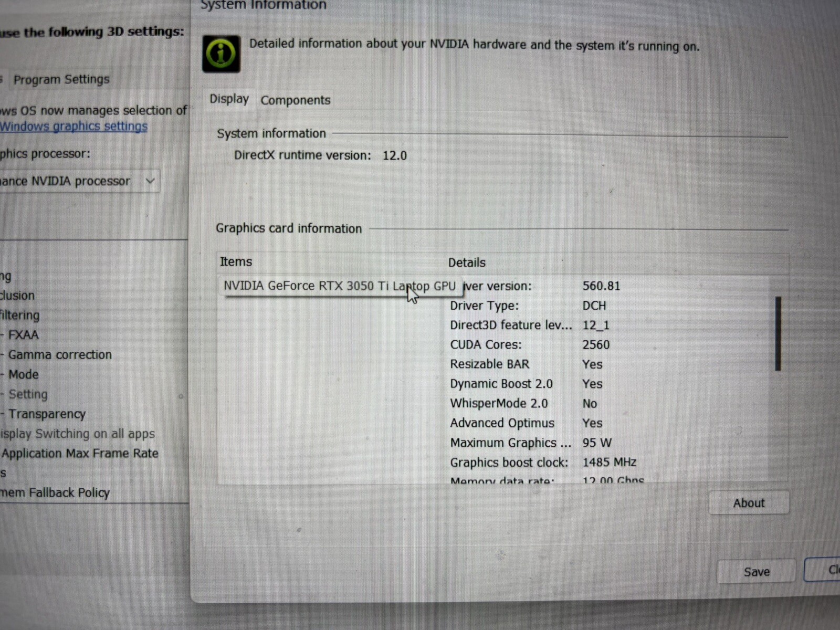Click the Direct3D feature level row
The height and width of the screenshot is (630, 840).
(530, 325)
